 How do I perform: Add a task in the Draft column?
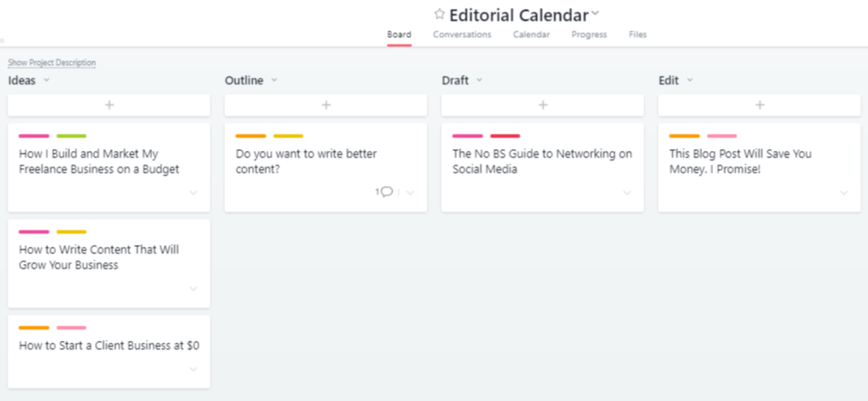[543, 106]
